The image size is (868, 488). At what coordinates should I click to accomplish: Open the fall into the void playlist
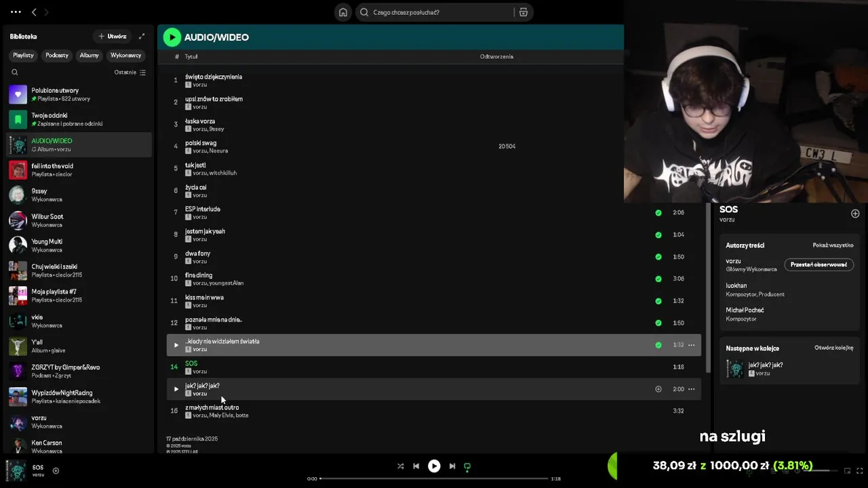point(79,170)
